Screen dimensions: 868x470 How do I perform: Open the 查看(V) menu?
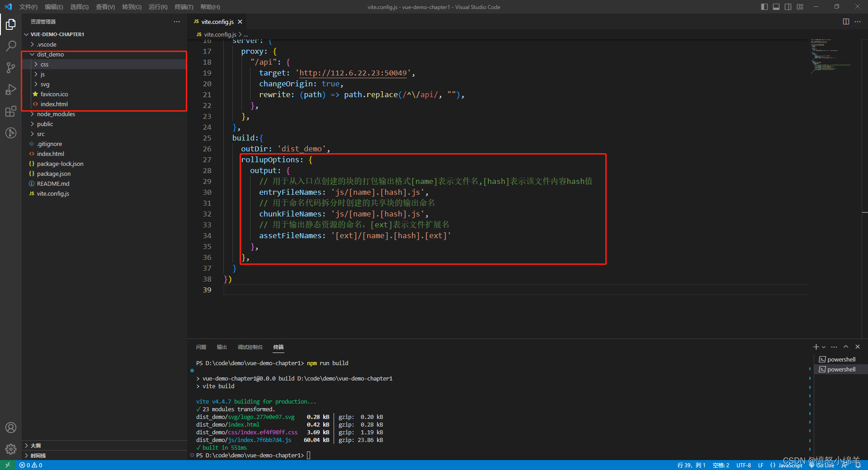coord(105,7)
